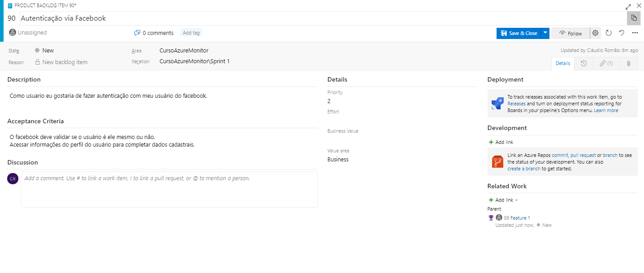Focus the Add a comment box
Screen dimensions: 644x273
point(169,189)
